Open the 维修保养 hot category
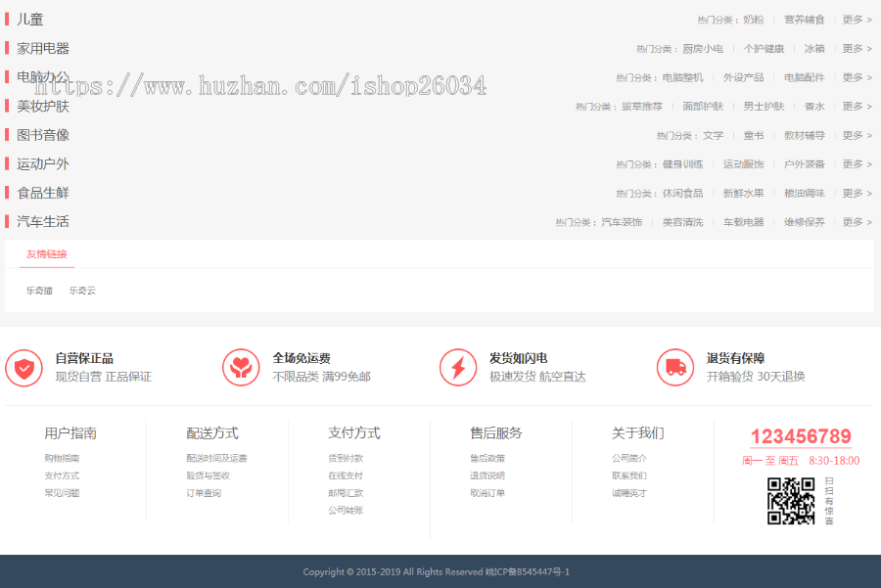 pyautogui.click(x=805, y=222)
